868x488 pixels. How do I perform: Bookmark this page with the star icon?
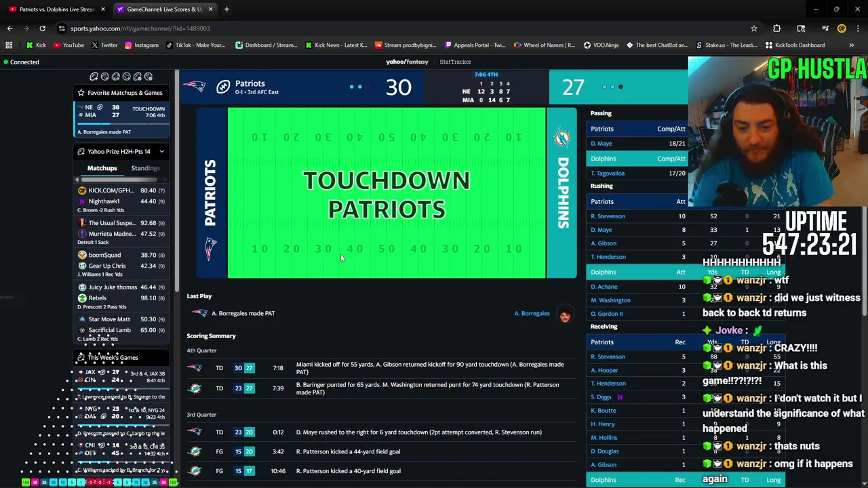click(753, 28)
